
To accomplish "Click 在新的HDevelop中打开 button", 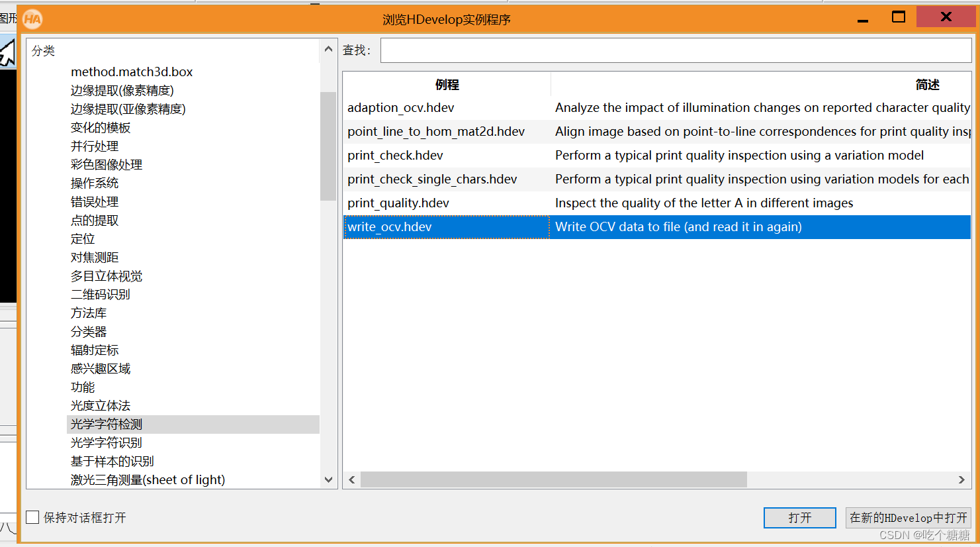I will [909, 518].
